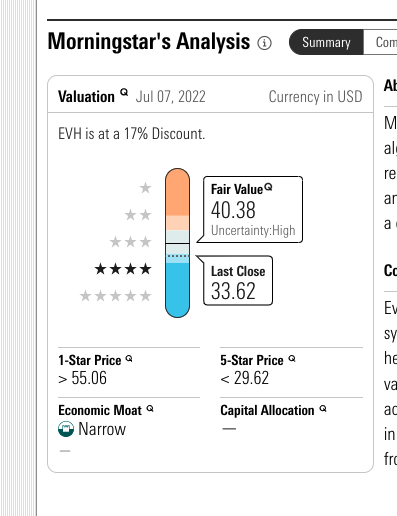
Task: Click the 1-Star Price magnifier icon
Action: click(129, 359)
